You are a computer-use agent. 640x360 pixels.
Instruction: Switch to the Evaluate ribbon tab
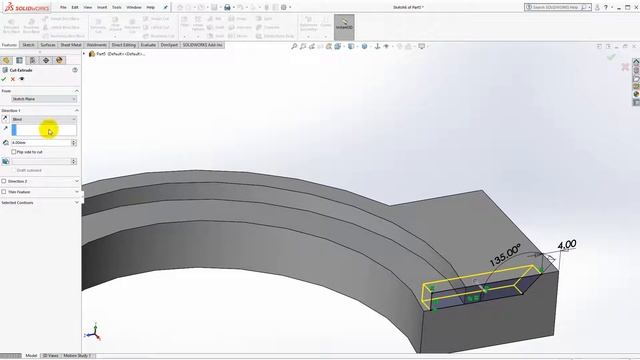coord(148,45)
